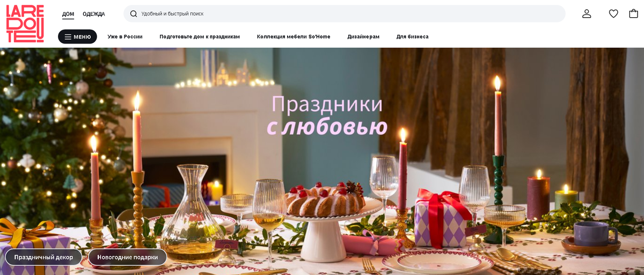Click the magnifier search icon
This screenshot has width=644, height=275.
[134, 13]
